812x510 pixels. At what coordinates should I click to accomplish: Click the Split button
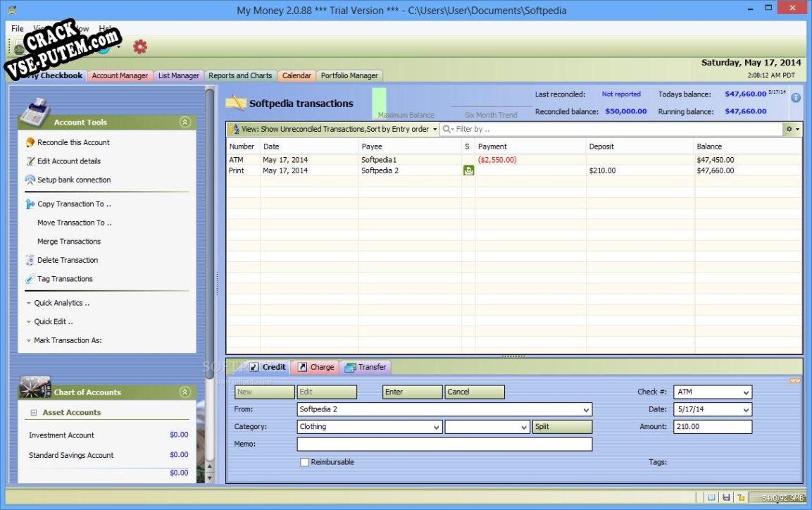[x=562, y=427]
